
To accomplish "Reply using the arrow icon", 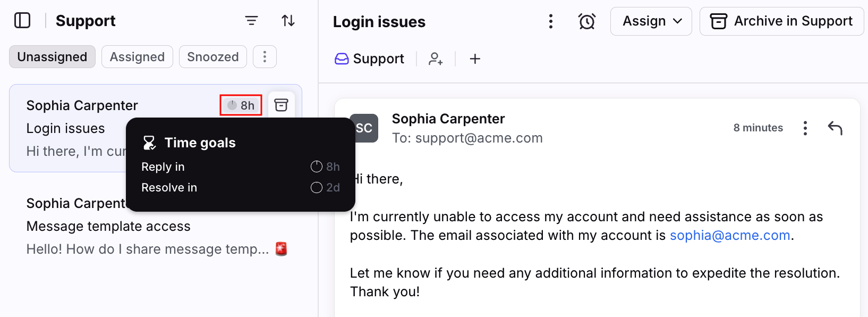I will click(x=835, y=128).
